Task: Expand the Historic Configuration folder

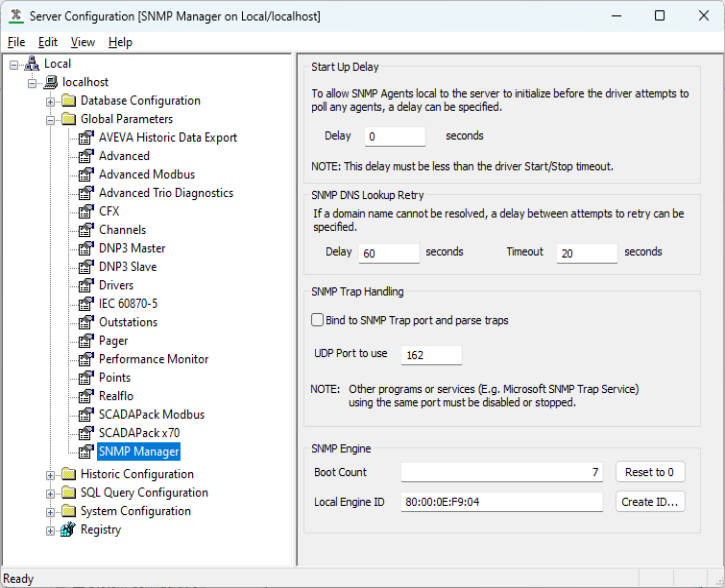Action: coord(51,475)
